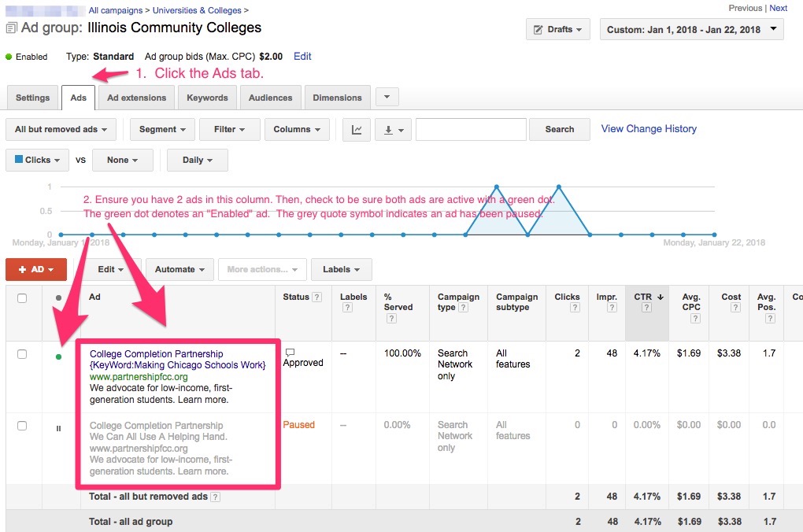Click the grey status dot in table header
This screenshot has height=532, width=803.
click(x=58, y=298)
